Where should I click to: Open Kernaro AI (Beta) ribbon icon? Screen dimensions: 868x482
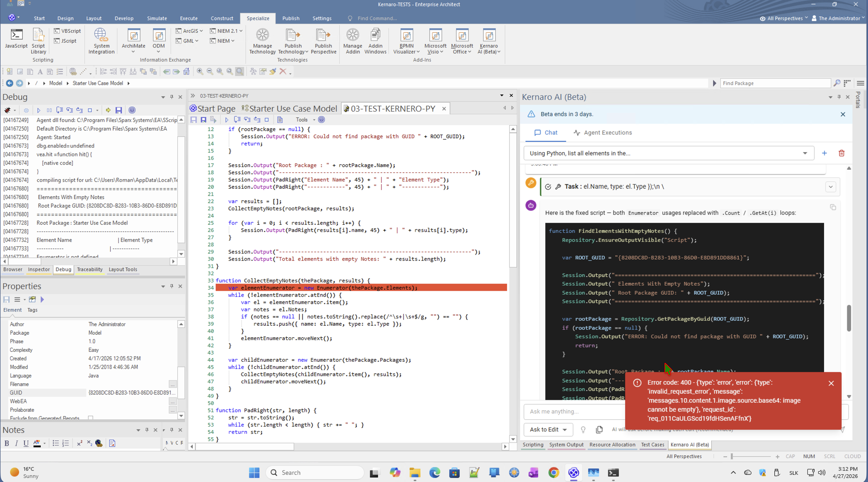click(489, 41)
